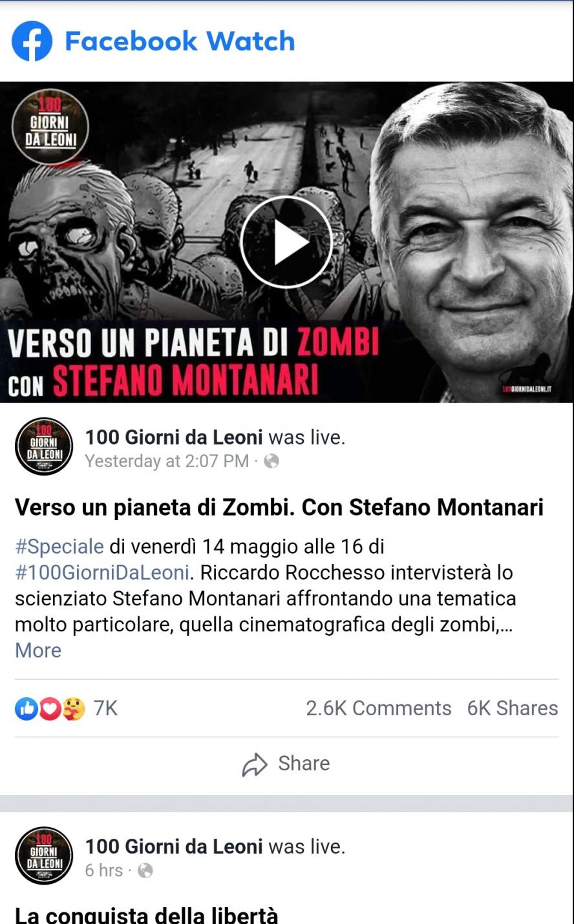Open the 100 Giorni da Leoni thumbnail badge

click(x=50, y=127)
